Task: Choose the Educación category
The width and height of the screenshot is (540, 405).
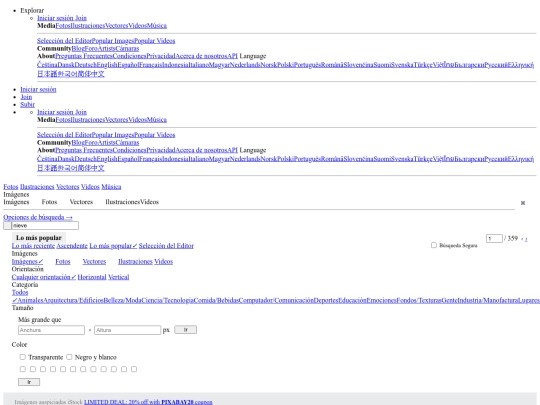Action: 352,300
